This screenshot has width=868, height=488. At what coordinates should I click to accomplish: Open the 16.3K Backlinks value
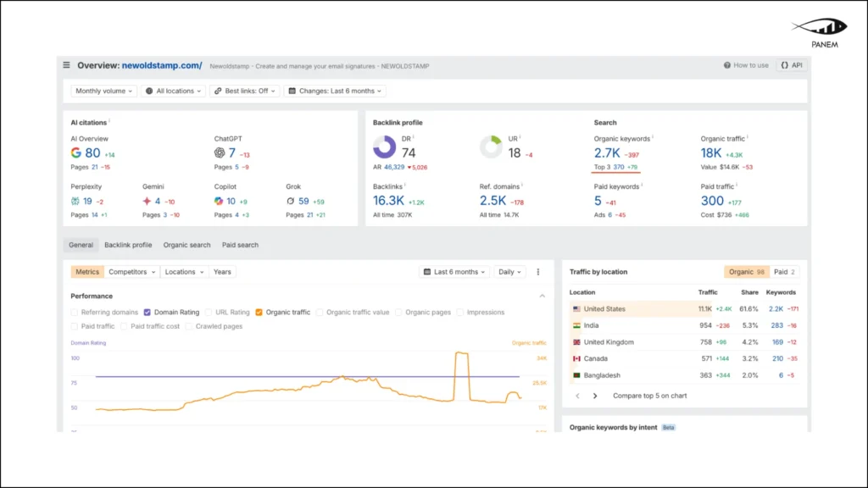[x=388, y=201]
